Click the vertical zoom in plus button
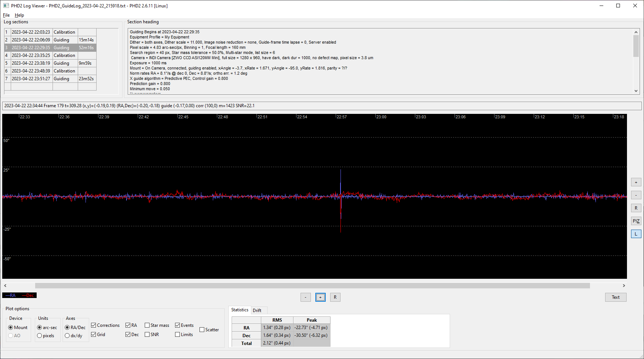Screen dimensions: 644x359 point(636,182)
